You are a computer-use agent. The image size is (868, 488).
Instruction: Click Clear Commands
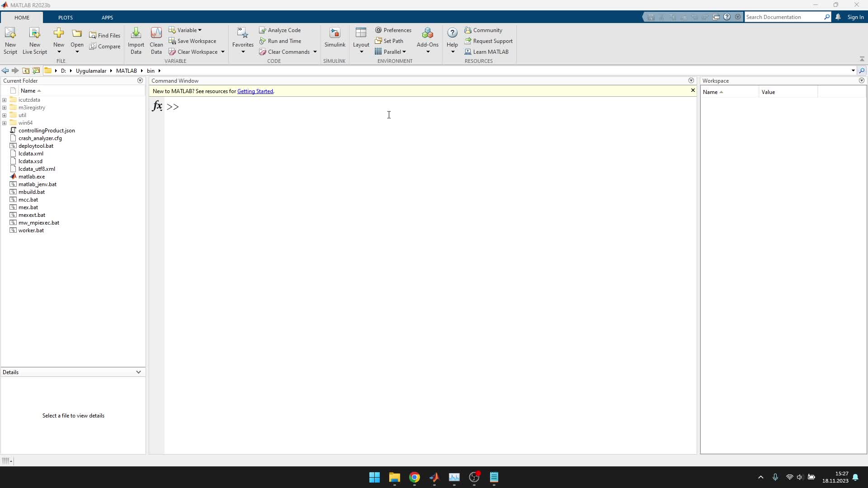pos(285,52)
